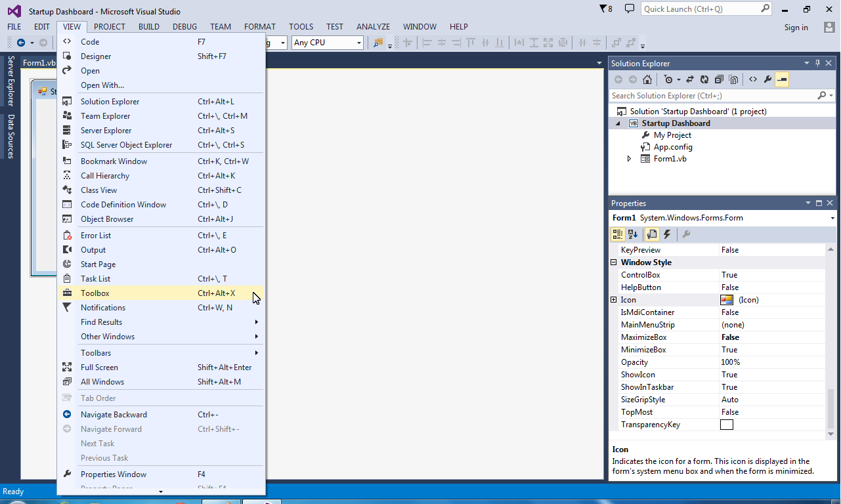Collapse the Startup Dashboard project node

[618, 123]
